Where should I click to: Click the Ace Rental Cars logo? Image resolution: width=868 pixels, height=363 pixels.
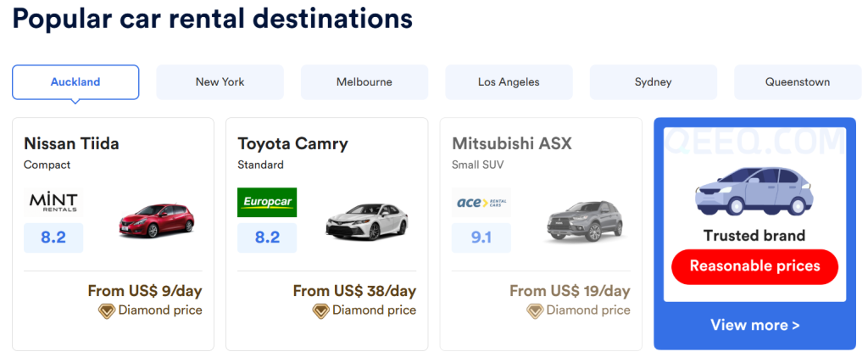(x=481, y=203)
